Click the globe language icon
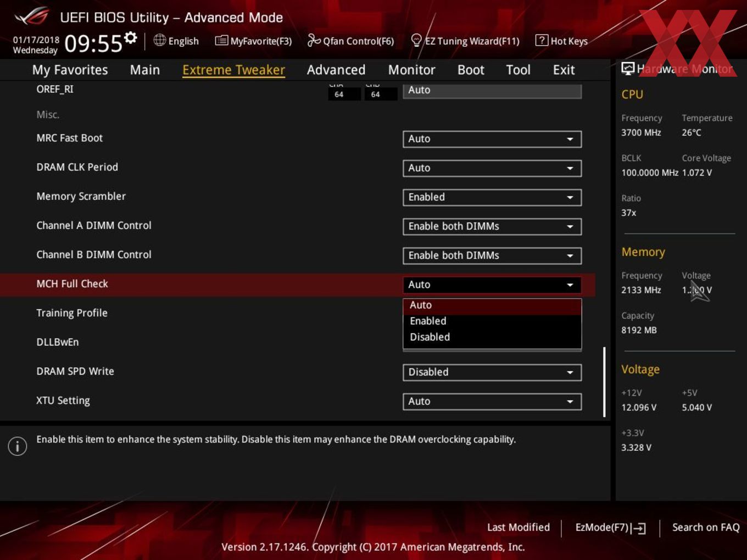747x560 pixels. [159, 40]
